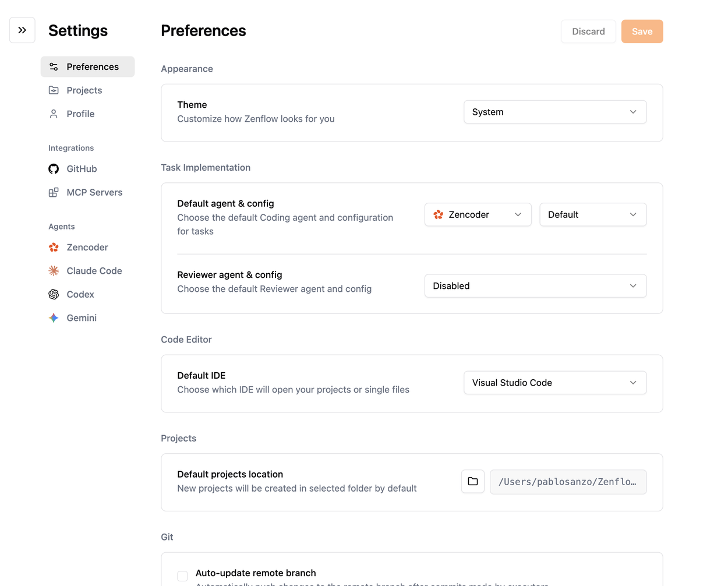
Task: Open the Reviewer agent dropdown showing Disabled
Action: (x=535, y=285)
